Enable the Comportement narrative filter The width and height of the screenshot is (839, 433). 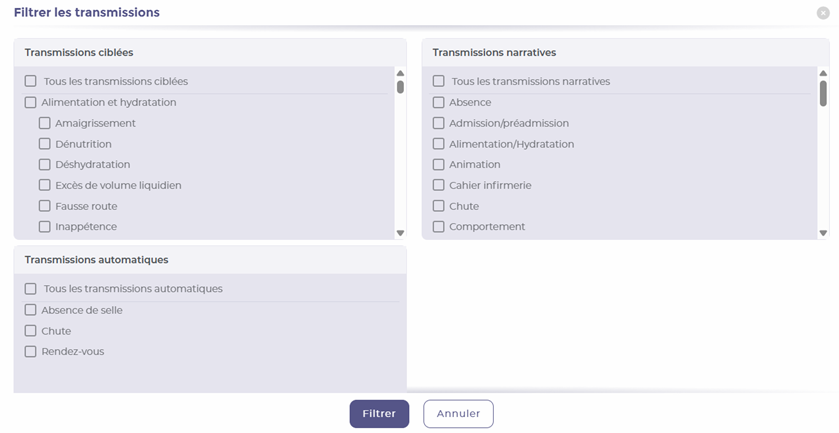point(438,227)
